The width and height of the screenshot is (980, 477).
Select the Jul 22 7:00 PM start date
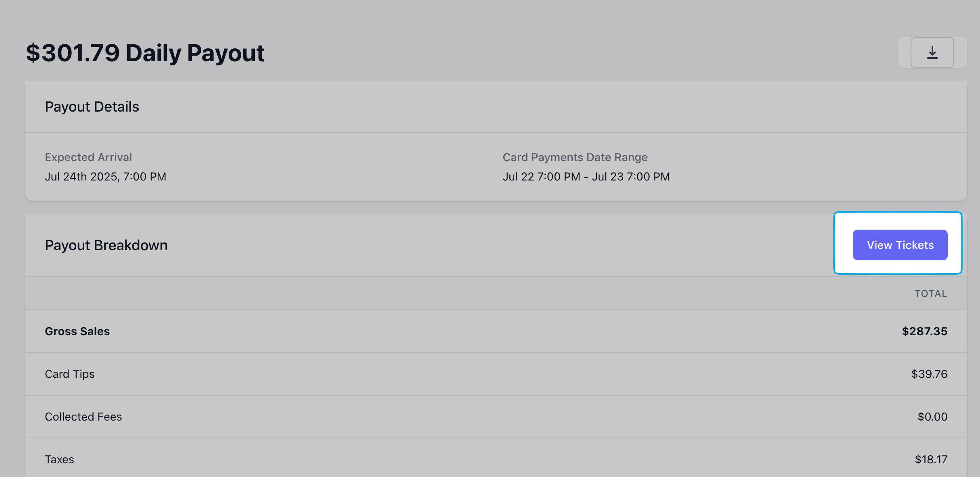click(542, 176)
